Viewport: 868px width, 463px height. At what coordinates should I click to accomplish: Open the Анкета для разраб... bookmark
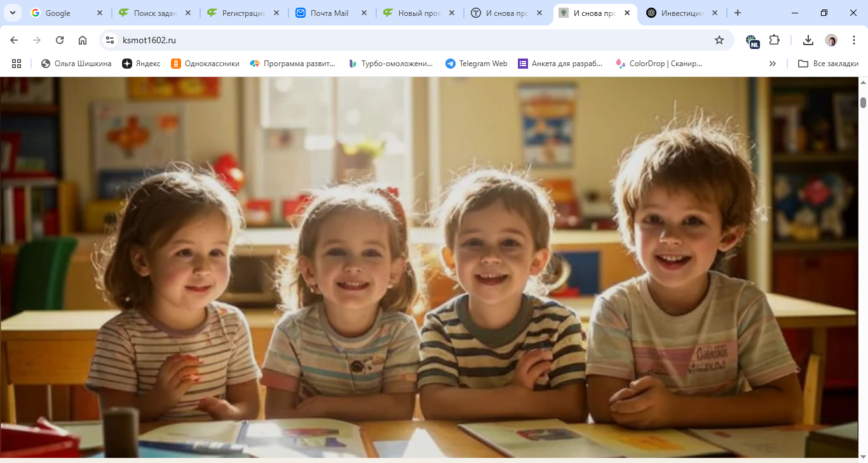(560, 64)
